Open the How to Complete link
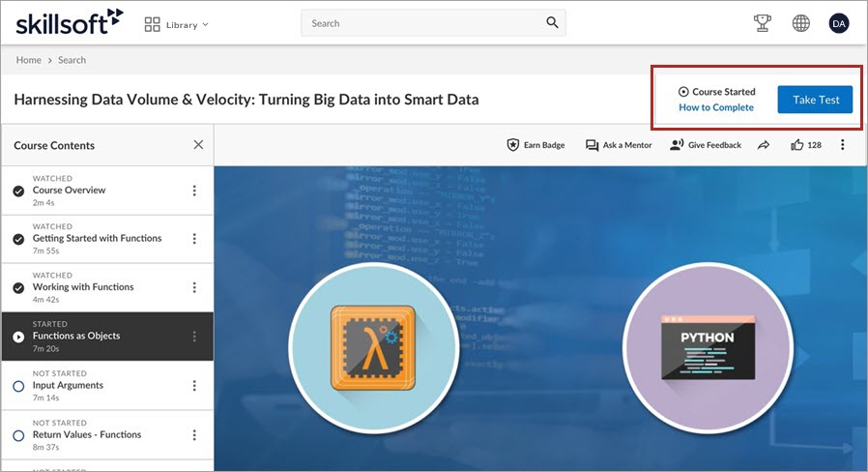This screenshot has width=868, height=472. point(716,107)
